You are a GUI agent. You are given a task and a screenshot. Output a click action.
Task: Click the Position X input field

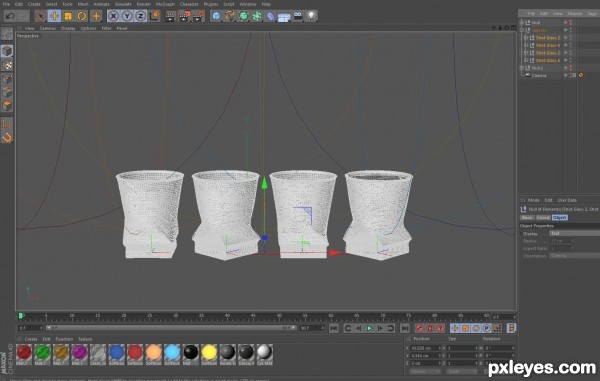[x=425, y=348]
